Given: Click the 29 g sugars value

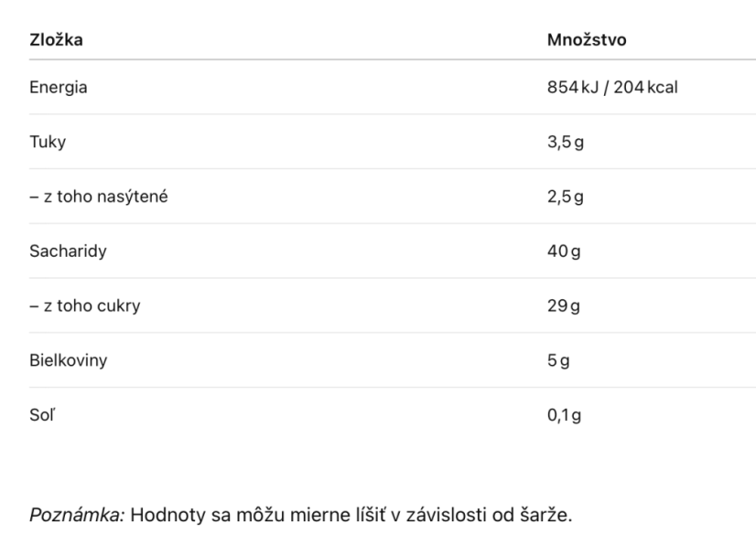Looking at the screenshot, I should tap(564, 305).
